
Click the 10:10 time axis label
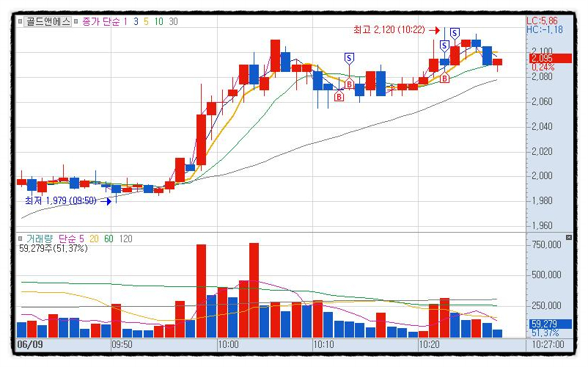(323, 344)
